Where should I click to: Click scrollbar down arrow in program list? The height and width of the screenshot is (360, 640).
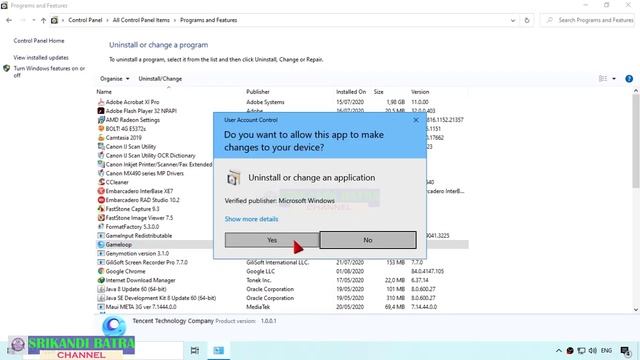click(x=636, y=309)
